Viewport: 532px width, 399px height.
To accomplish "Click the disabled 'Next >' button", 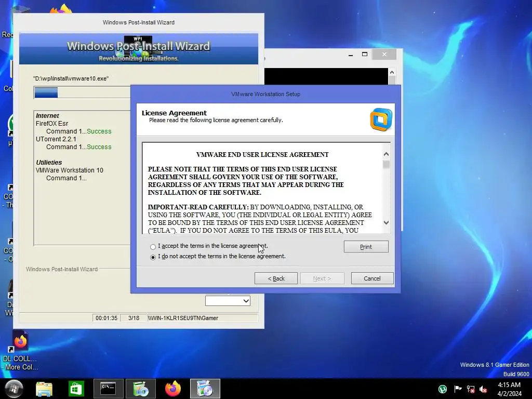I will coord(322,278).
